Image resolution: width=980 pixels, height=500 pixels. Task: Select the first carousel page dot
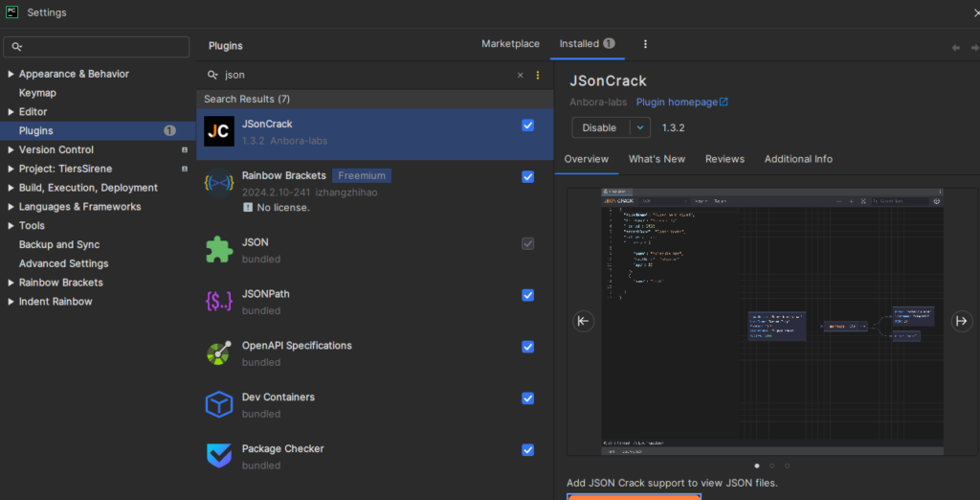click(757, 466)
